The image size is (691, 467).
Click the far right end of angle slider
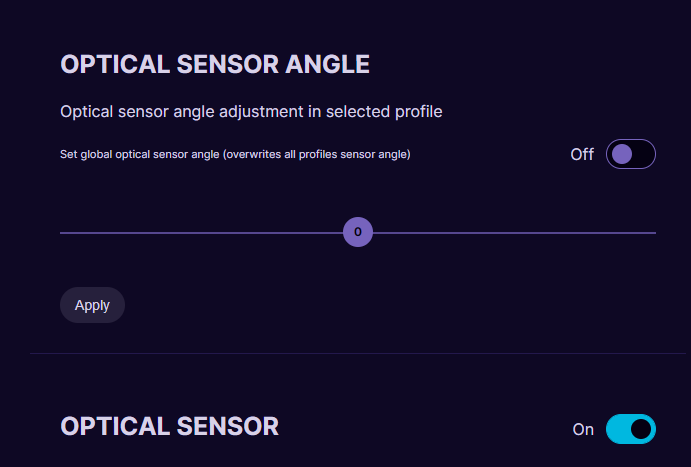[x=654, y=233]
